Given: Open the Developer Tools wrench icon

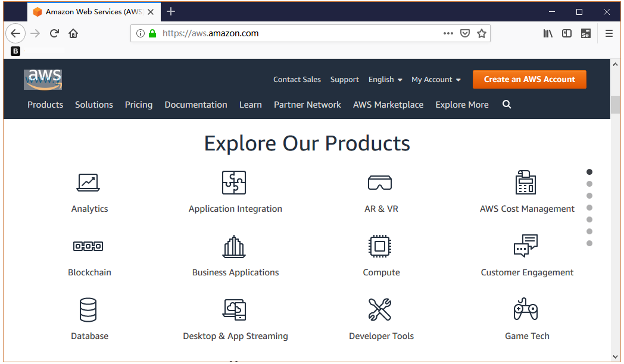Looking at the screenshot, I should pyautogui.click(x=380, y=310).
